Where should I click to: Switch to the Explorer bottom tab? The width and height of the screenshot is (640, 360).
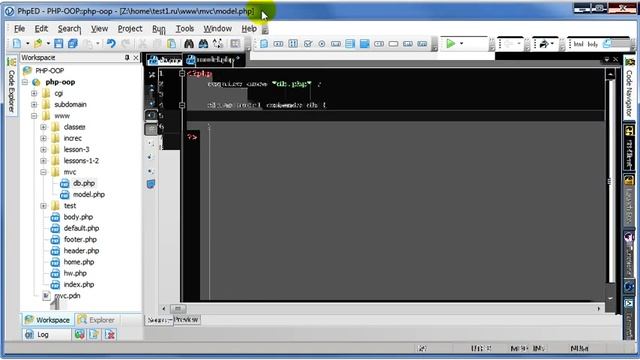pos(97,320)
